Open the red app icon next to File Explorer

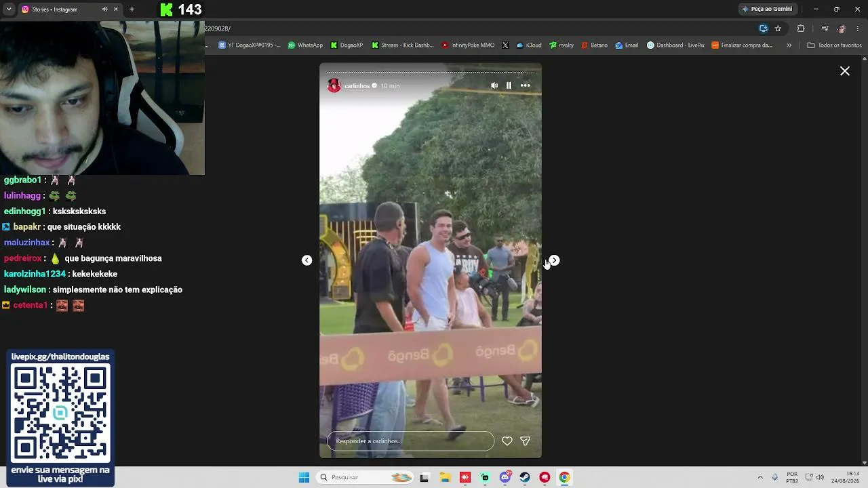465,477
